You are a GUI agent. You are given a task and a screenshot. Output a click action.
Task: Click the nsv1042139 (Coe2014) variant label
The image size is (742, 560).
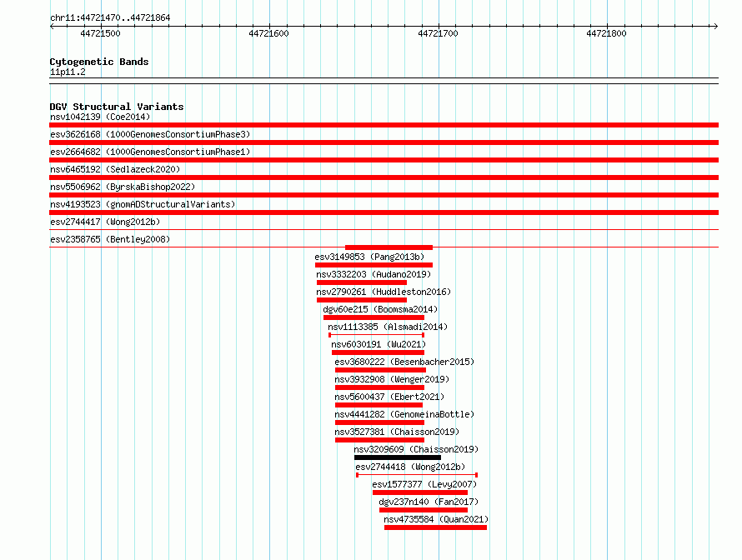tap(100, 117)
